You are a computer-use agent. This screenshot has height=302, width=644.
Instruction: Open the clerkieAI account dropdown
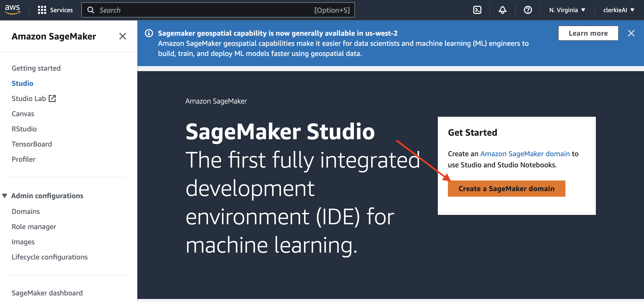click(x=618, y=10)
